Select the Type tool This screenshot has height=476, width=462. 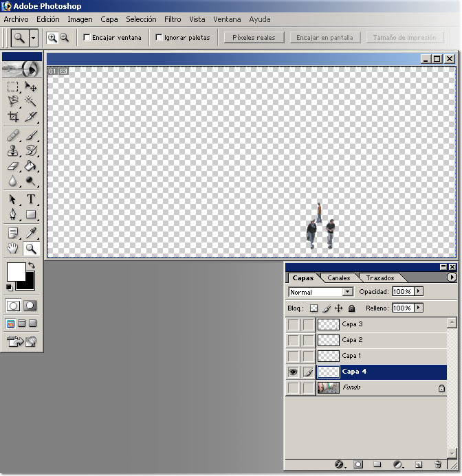31,199
